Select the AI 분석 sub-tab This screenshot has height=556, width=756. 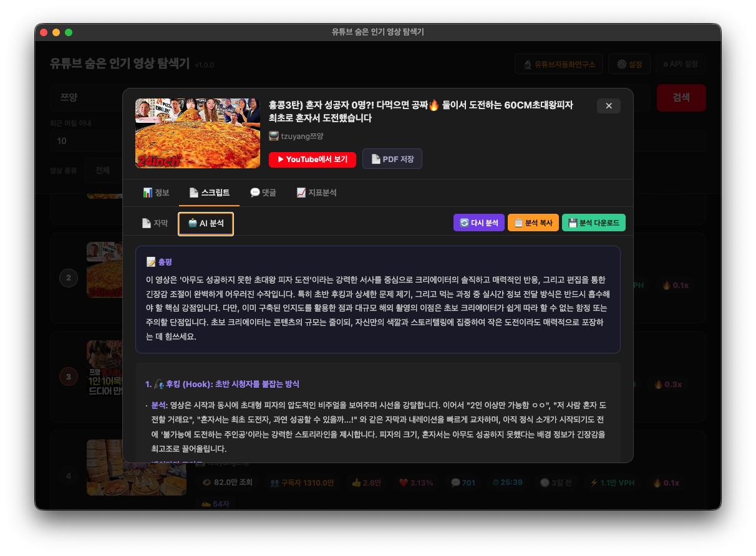click(206, 224)
